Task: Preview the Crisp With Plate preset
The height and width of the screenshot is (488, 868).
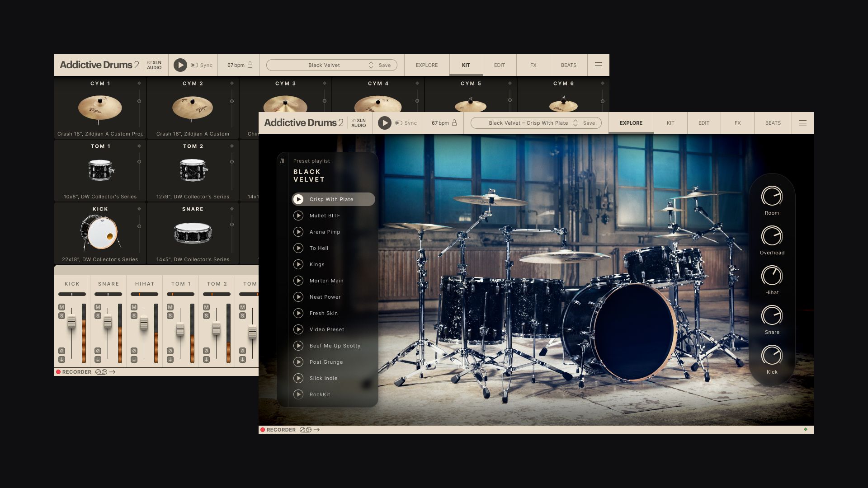Action: tap(298, 199)
